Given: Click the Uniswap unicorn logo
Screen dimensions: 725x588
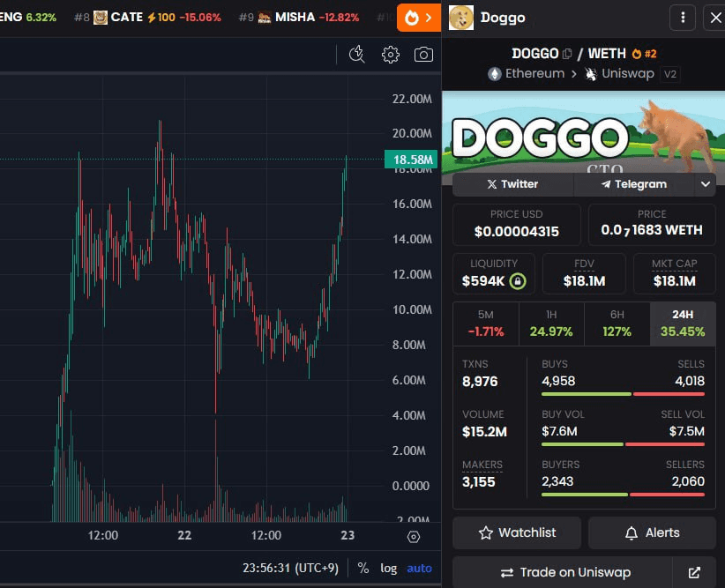Looking at the screenshot, I should tap(590, 74).
